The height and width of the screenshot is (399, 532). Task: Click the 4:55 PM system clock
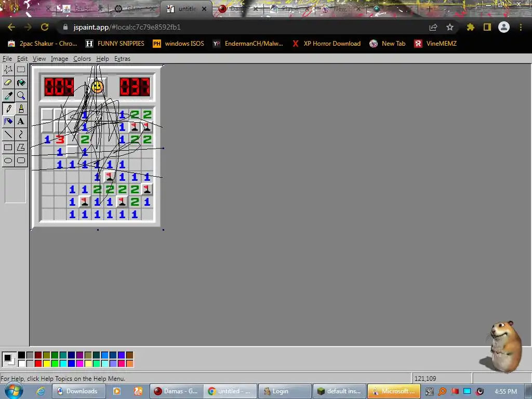(506, 391)
